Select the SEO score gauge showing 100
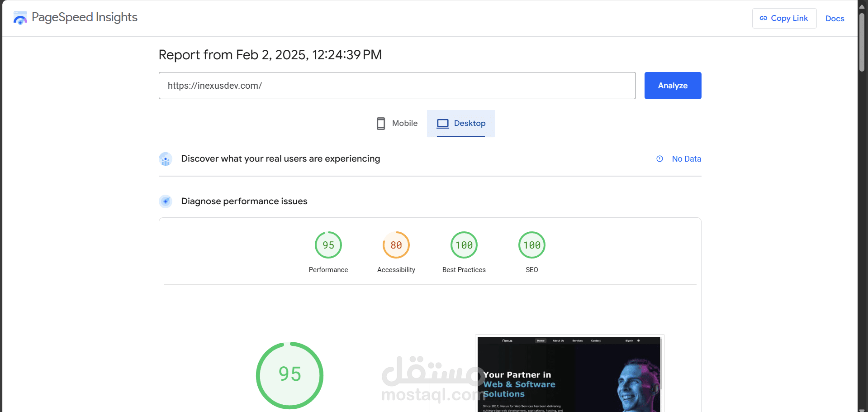 coord(531,245)
